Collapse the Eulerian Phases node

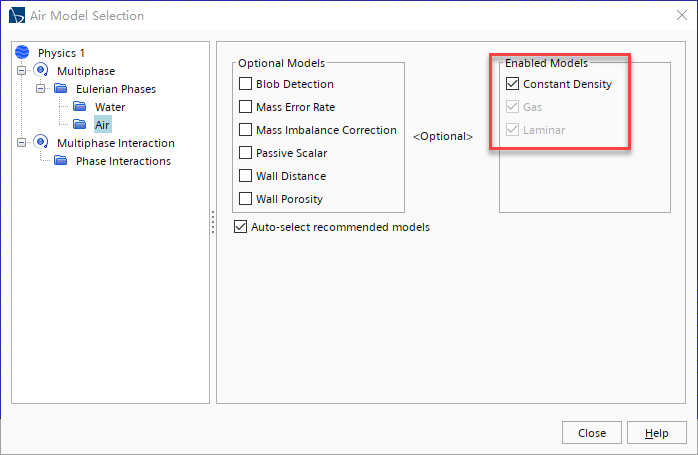point(41,89)
